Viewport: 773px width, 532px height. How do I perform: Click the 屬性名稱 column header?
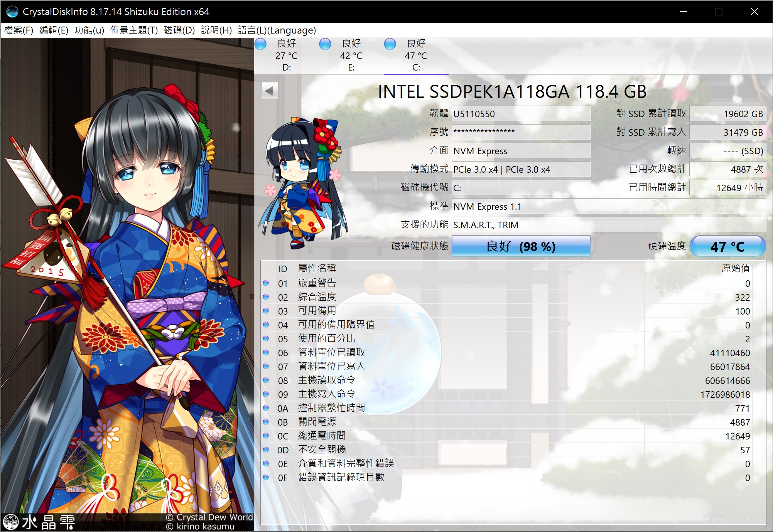[x=317, y=268]
